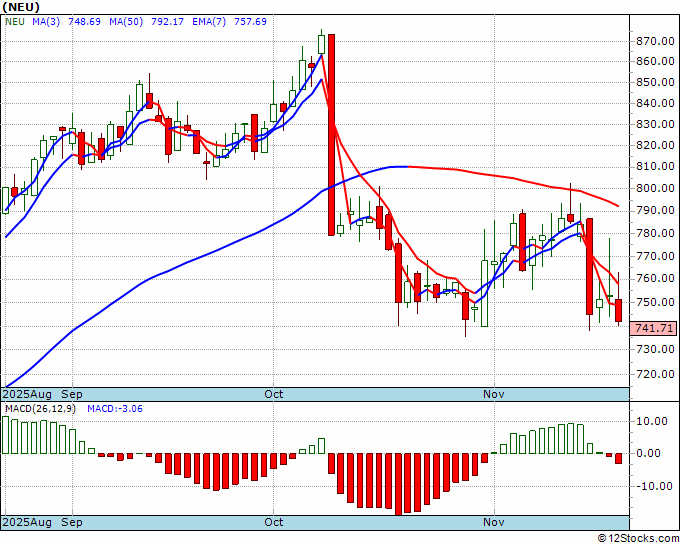Click the MA(3) value 748.69
Viewport: 680px width, 546px height.
(85, 22)
